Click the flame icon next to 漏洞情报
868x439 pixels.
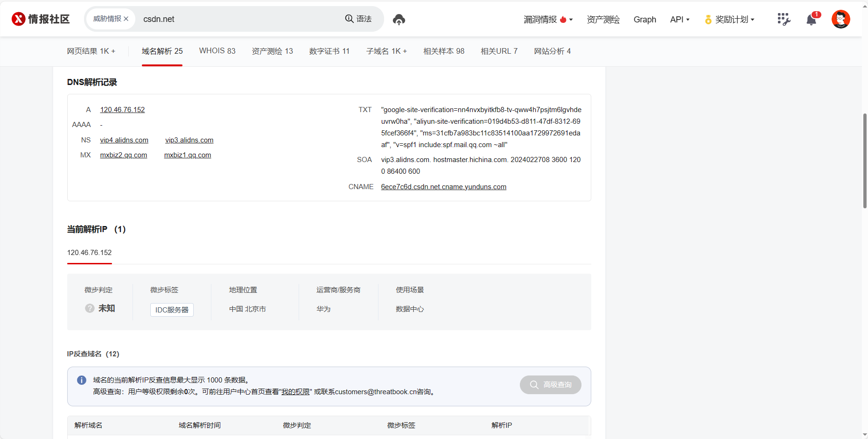[563, 20]
